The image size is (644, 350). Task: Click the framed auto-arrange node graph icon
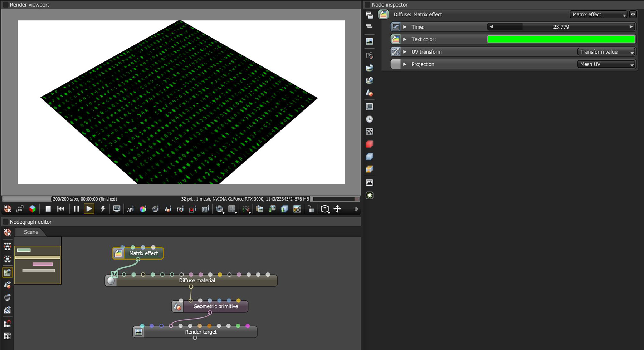tap(7, 258)
